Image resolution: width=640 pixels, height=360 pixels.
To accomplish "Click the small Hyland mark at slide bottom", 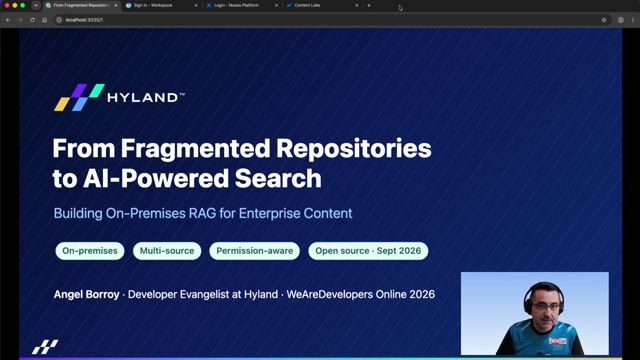I will 45,347.
